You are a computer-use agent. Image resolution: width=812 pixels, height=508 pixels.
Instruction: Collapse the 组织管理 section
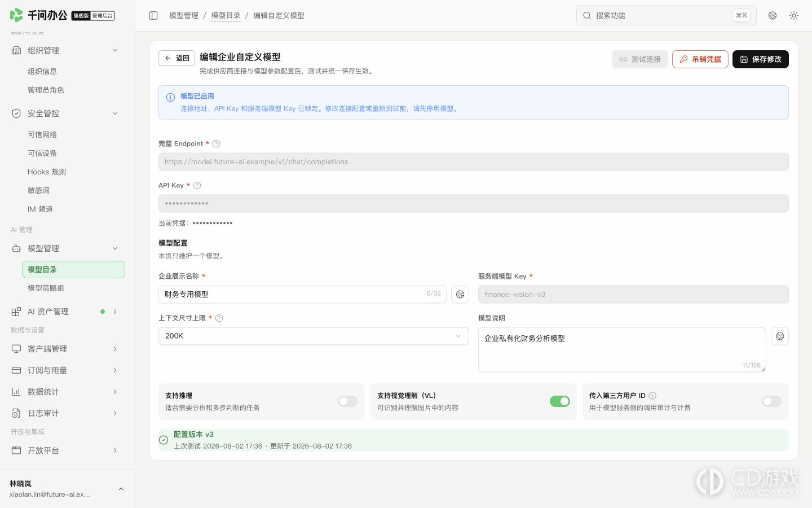click(115, 50)
